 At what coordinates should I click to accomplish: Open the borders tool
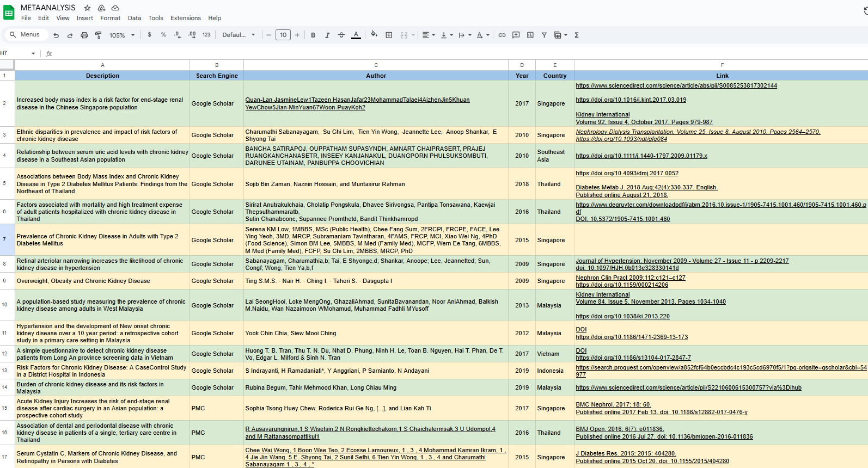coord(389,35)
